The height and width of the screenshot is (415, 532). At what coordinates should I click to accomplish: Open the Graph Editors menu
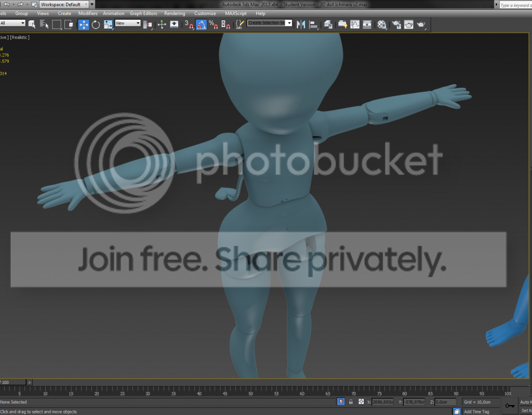click(143, 13)
